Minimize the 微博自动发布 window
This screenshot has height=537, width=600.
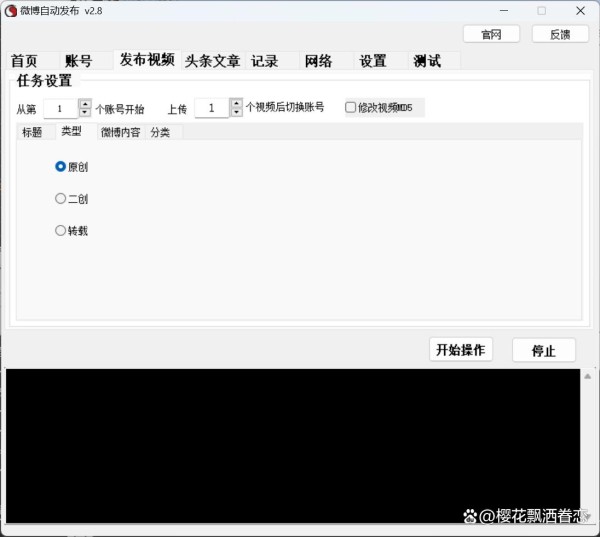[x=504, y=11]
